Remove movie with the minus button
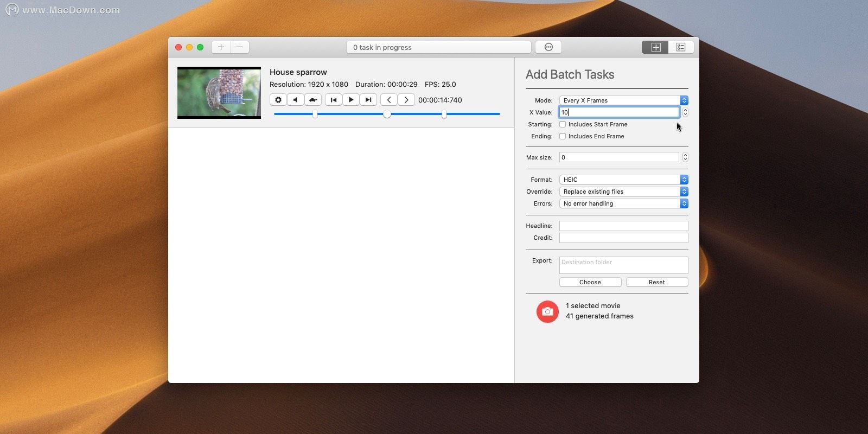This screenshot has width=868, height=434. (240, 47)
